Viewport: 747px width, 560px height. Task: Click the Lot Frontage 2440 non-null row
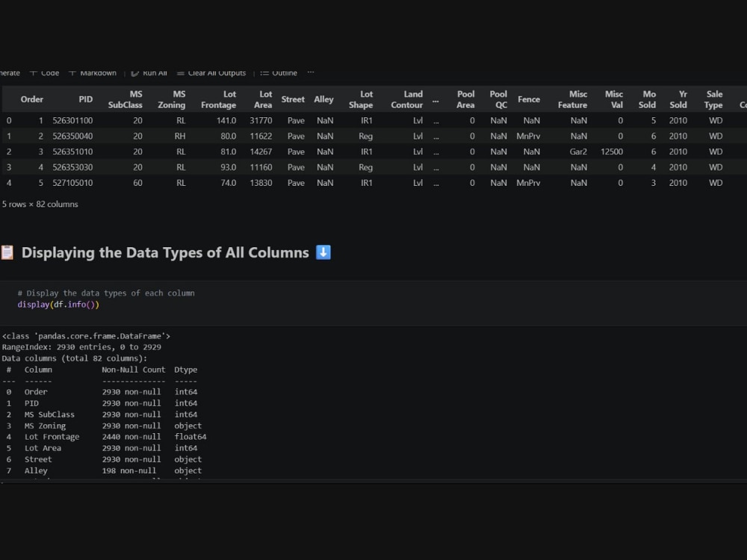[x=106, y=437]
